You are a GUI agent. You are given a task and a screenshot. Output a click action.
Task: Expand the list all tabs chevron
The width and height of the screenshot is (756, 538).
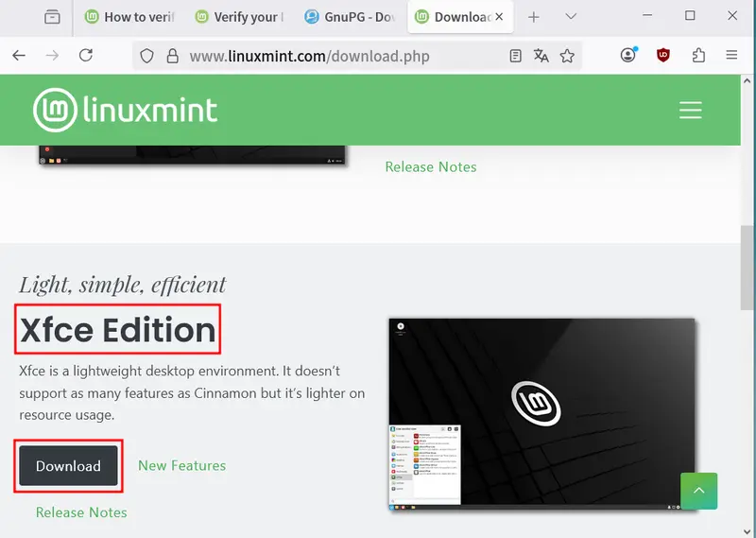tap(571, 17)
